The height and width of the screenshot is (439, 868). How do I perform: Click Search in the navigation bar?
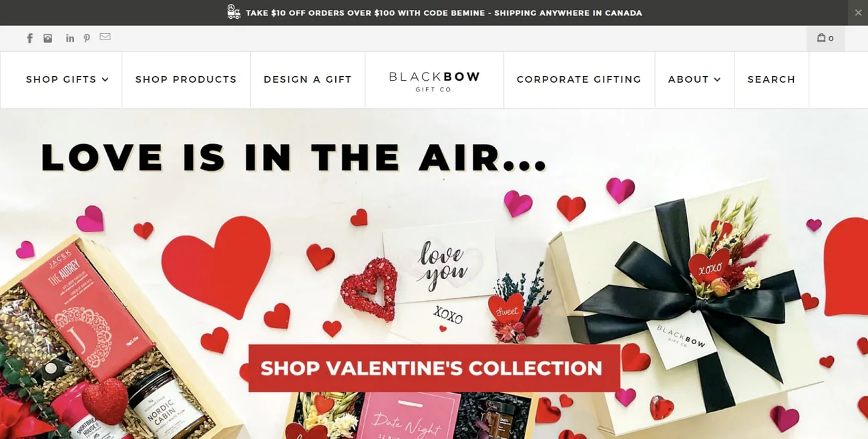tap(771, 79)
